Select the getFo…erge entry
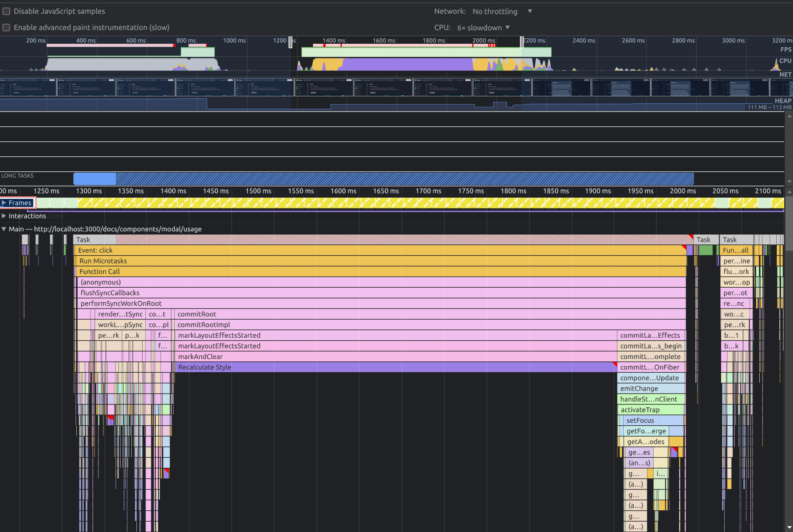 646,431
